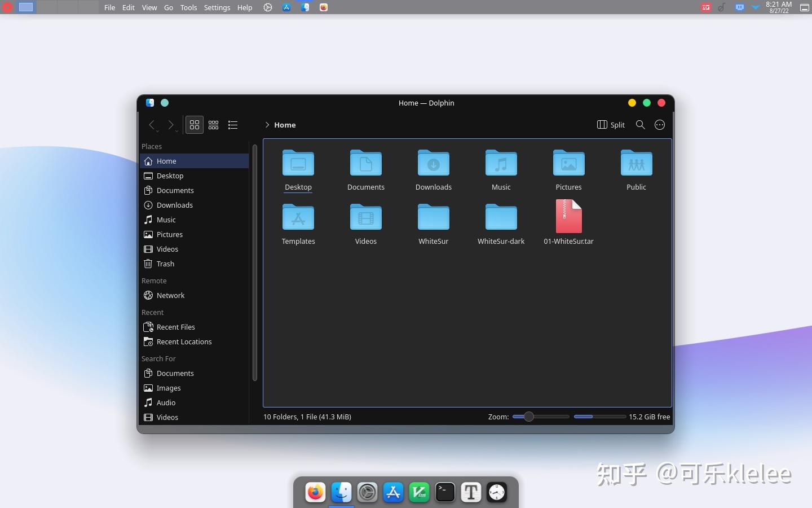Open Network in the Remote section
The width and height of the screenshot is (812, 508).
click(x=170, y=295)
